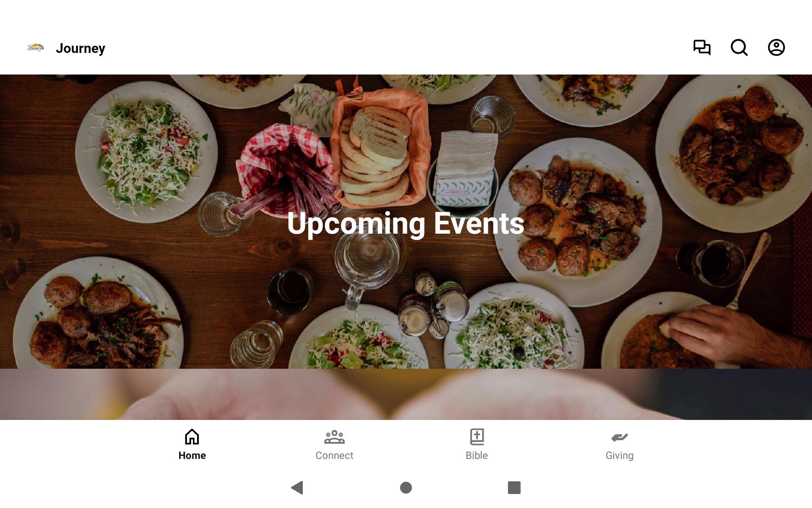Switch to the Connect tab label

tap(335, 456)
